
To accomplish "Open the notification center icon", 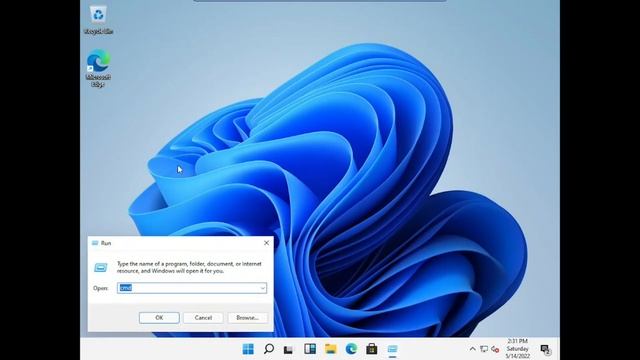I will point(545,349).
